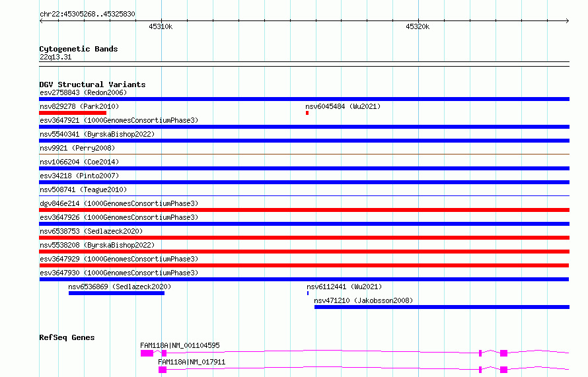Select the blue esv34218 variant bar

[x=304, y=182]
